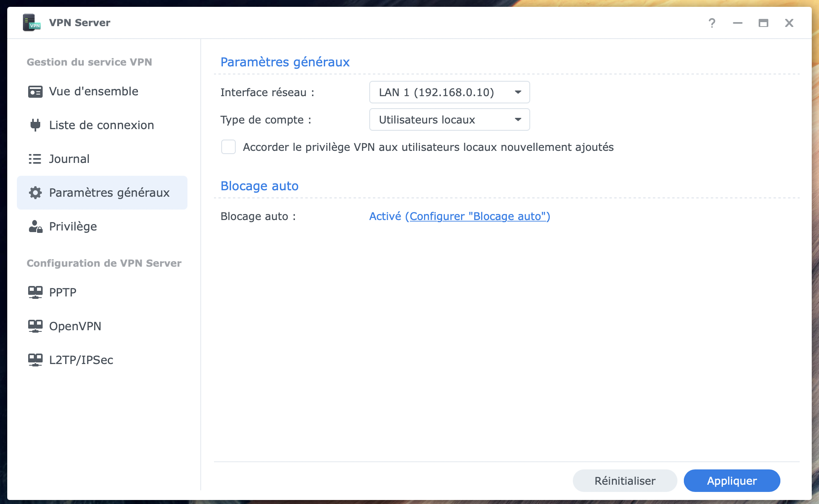Viewport: 819px width, 504px height.
Task: Go to Liste de connexion section
Action: [101, 125]
